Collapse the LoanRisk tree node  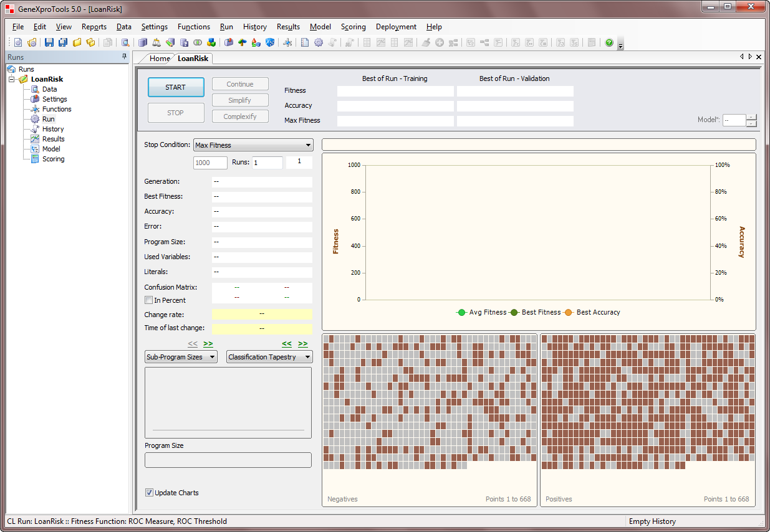(x=12, y=79)
